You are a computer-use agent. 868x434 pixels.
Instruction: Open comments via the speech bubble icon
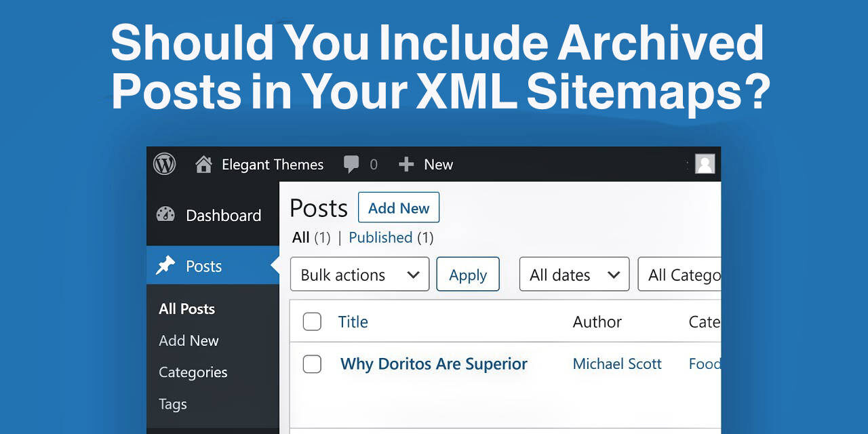point(351,164)
